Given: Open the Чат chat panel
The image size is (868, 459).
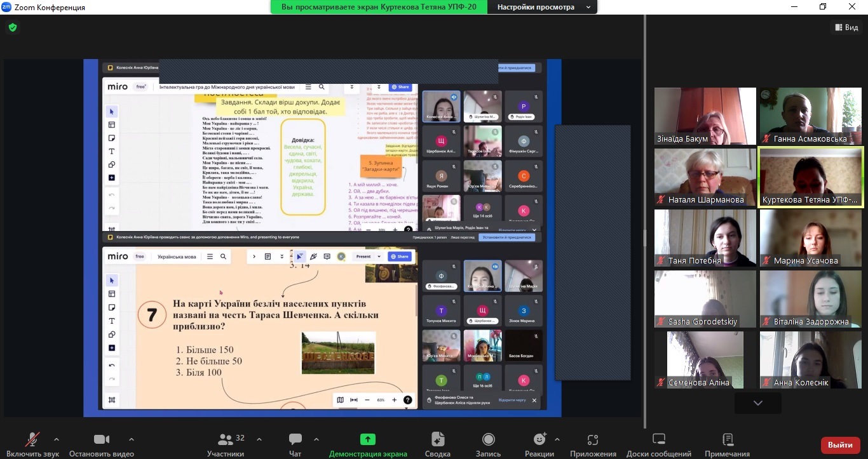Looking at the screenshot, I should (295, 444).
